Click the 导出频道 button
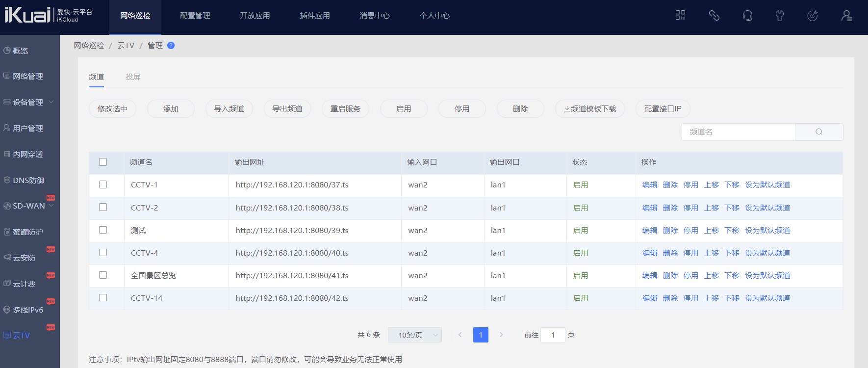 (x=287, y=108)
